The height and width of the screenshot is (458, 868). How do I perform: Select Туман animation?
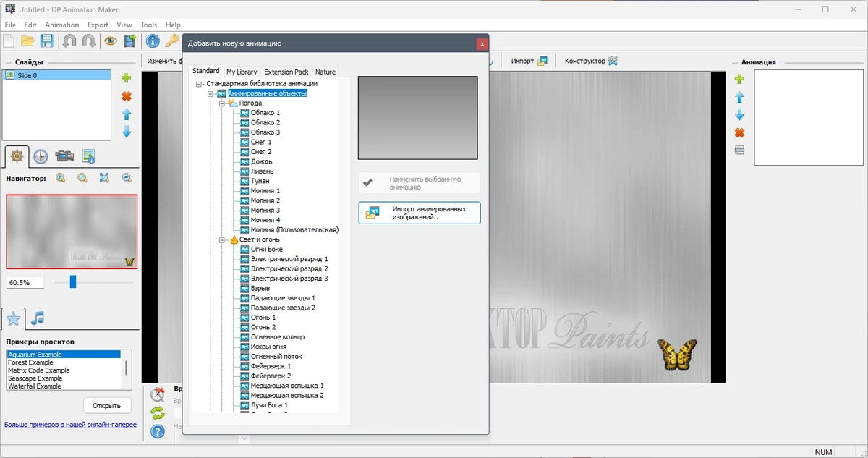(x=262, y=181)
